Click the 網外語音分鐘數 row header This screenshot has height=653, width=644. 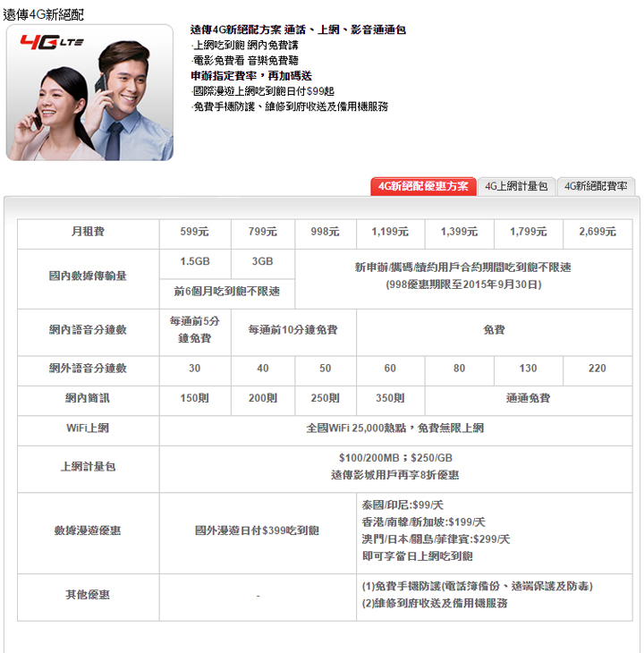click(88, 369)
